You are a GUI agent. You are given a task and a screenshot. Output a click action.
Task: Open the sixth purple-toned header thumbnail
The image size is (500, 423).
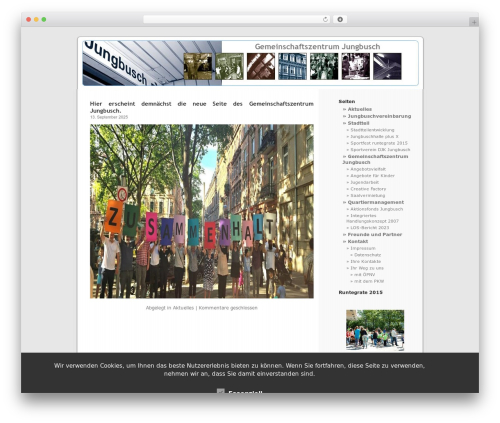(356, 66)
